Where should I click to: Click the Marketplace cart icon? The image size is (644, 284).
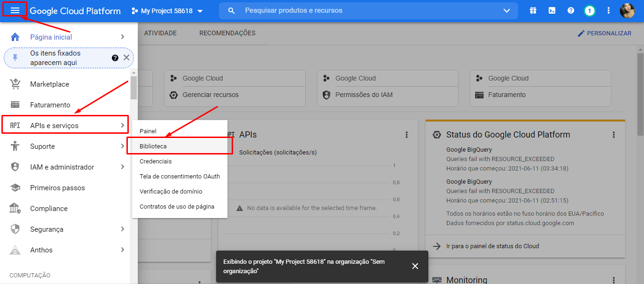15,84
